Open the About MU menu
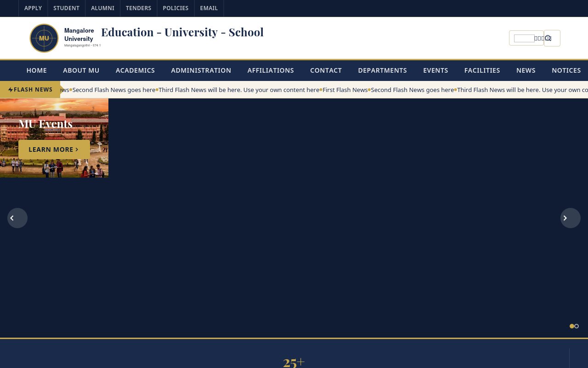 point(81,70)
